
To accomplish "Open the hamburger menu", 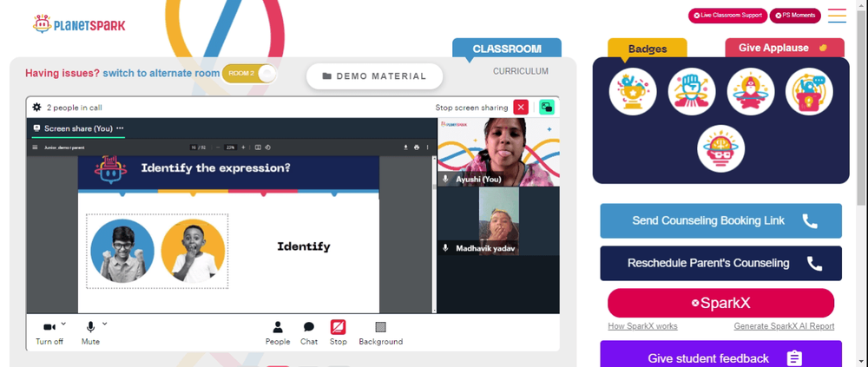I will (837, 16).
